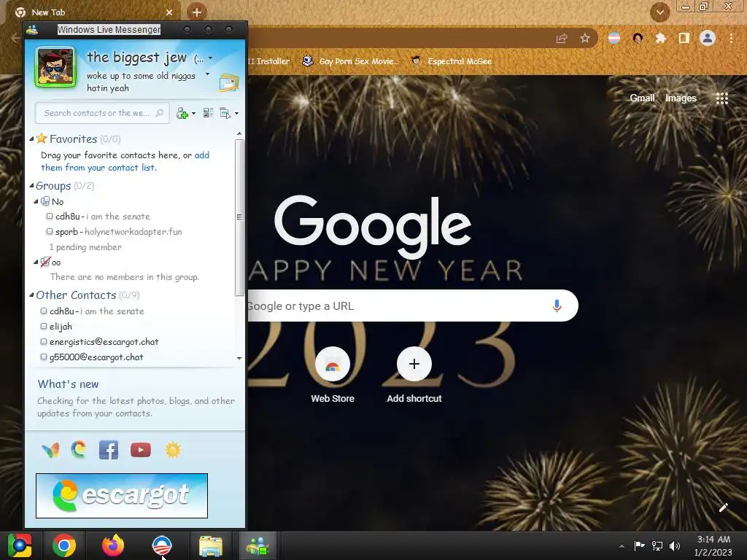Click the add them from your contact list link
Screen dimensions: 747x560
125,161
